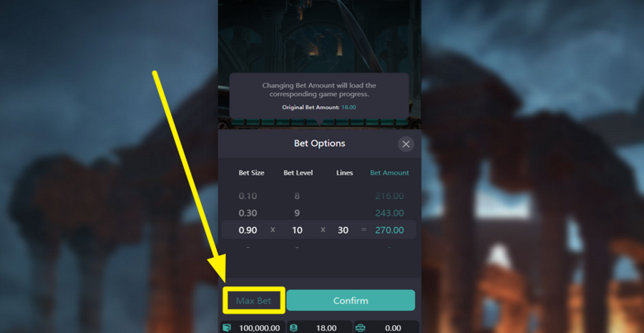Click the wallet balance icon
The height and width of the screenshot is (333, 644).
[x=226, y=328]
